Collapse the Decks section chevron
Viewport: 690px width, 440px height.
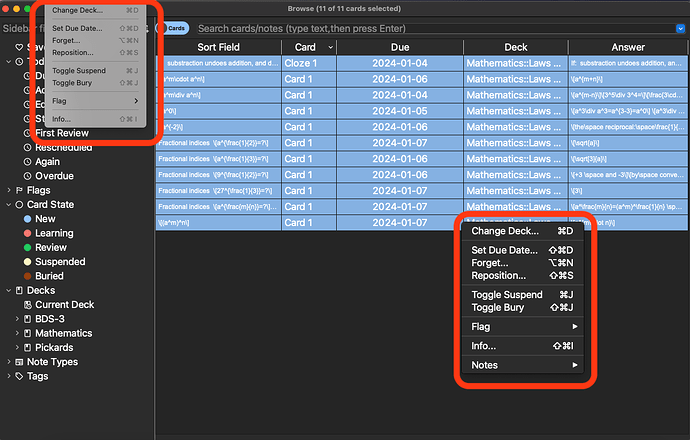[x=8, y=290]
